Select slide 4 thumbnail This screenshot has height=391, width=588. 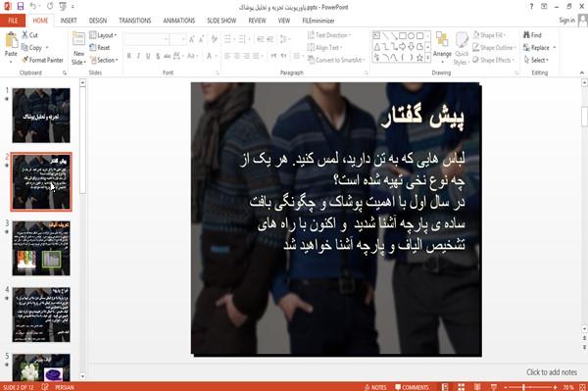(x=41, y=315)
